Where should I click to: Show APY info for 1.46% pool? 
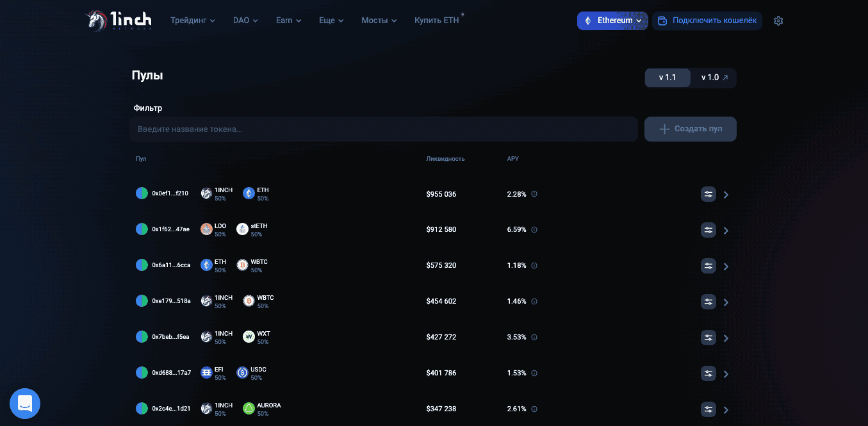[x=534, y=301]
